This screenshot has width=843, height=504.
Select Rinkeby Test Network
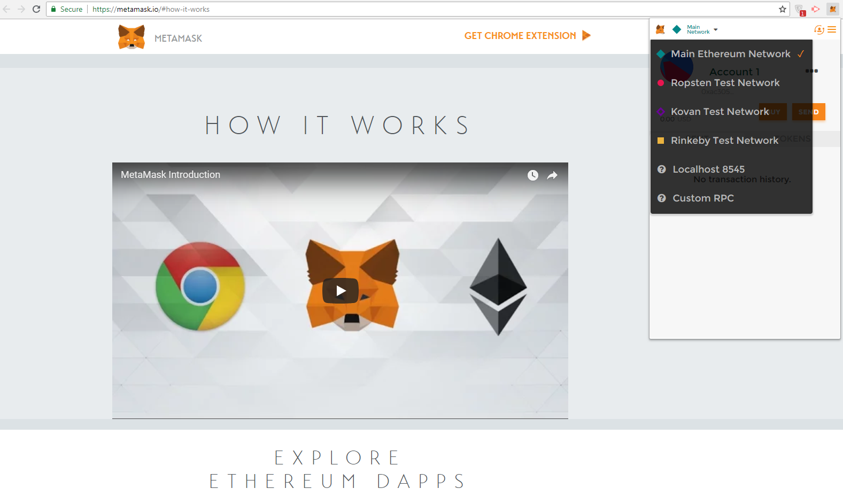pyautogui.click(x=731, y=141)
